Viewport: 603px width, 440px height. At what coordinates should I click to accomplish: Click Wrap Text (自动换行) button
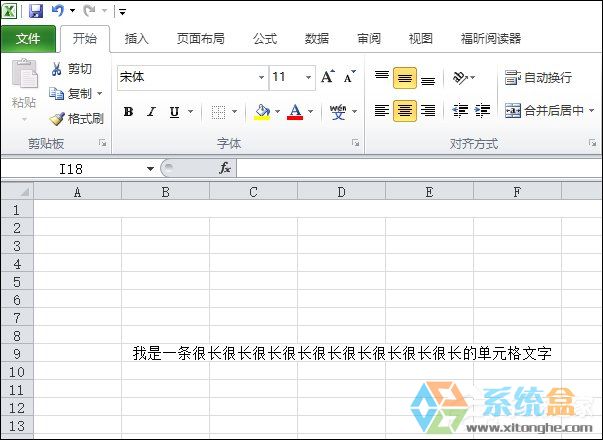(538, 78)
